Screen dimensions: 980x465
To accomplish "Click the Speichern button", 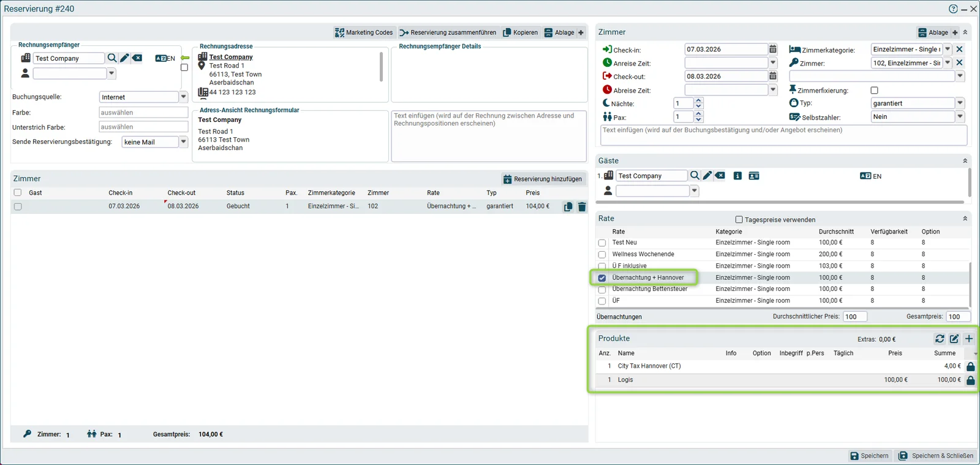I will (x=869, y=456).
